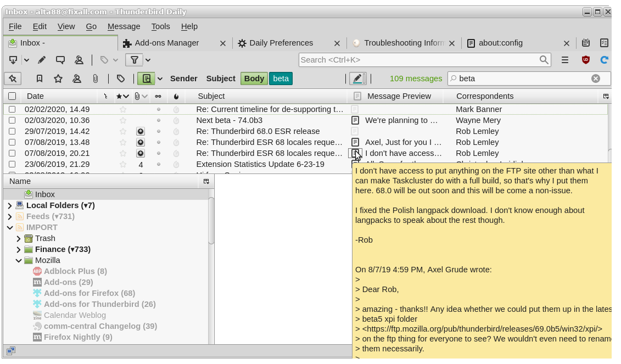Switch to the about:config tab

click(519, 43)
